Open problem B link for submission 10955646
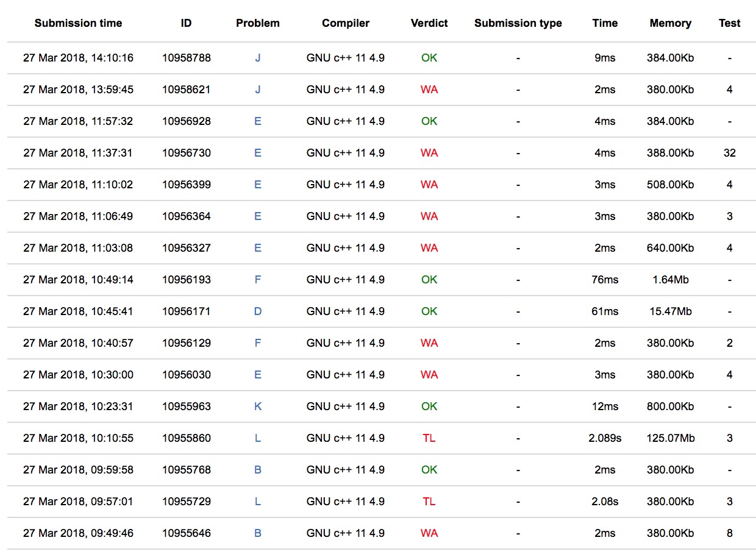Image resolution: width=756 pixels, height=557 pixels. tap(257, 533)
